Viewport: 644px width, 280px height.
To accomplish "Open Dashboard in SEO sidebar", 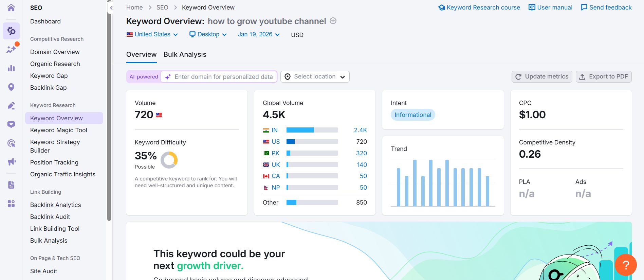I will 45,21.
